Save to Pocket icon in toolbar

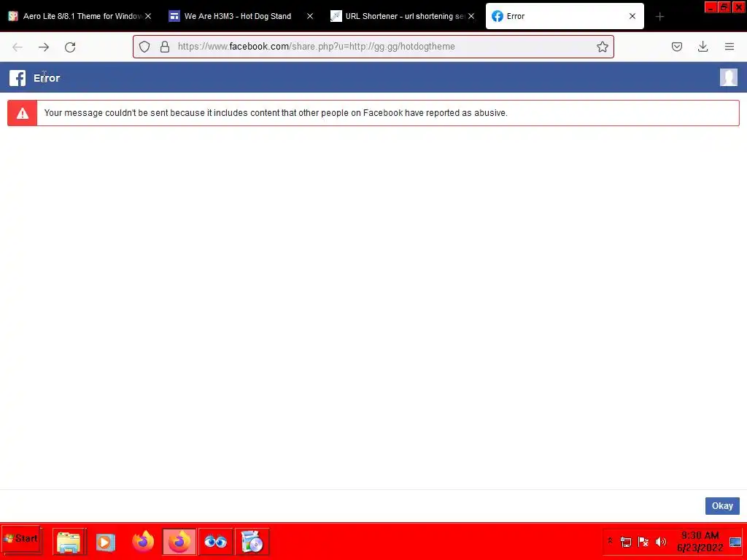point(676,47)
